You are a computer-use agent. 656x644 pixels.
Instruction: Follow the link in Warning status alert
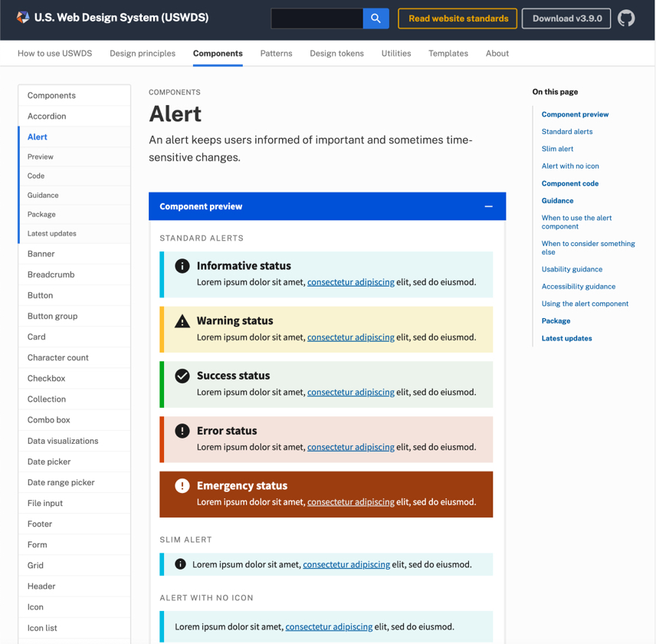click(x=350, y=337)
